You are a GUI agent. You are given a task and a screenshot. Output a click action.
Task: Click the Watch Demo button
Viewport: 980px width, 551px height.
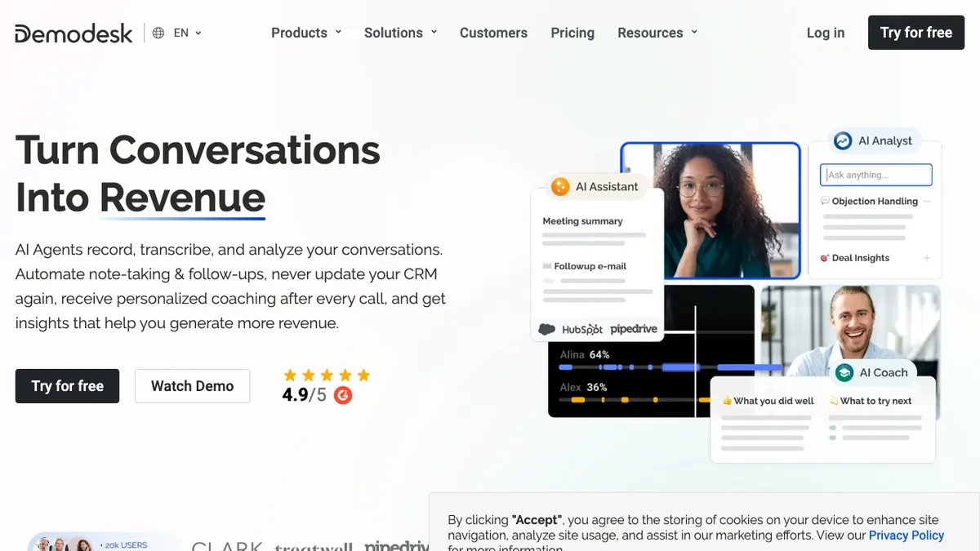click(193, 386)
